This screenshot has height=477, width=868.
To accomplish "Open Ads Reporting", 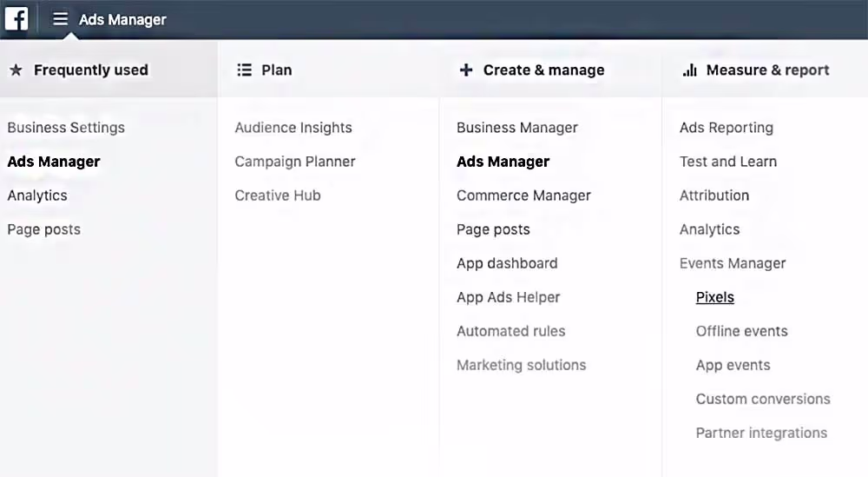I will [727, 128].
